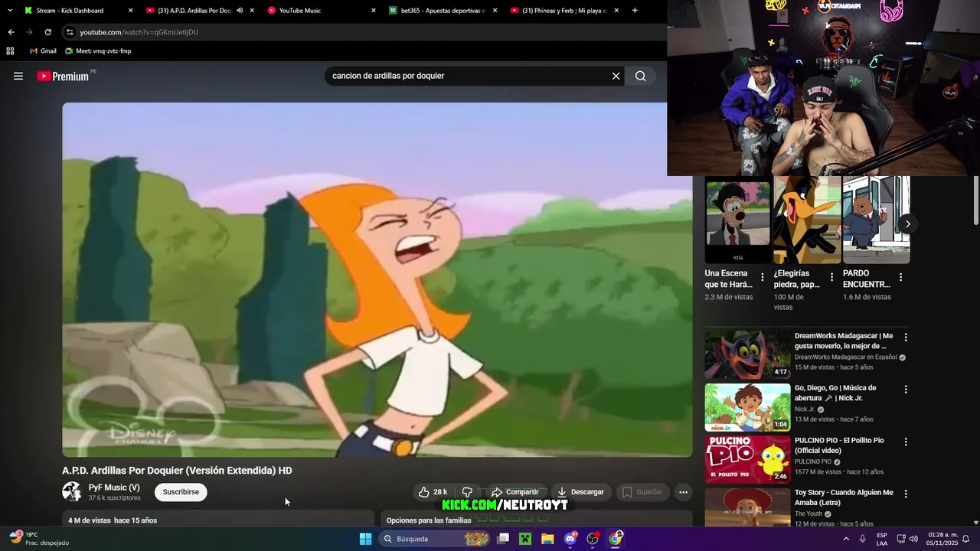Open short 'Una Escena que te Hará...'
The height and width of the screenshot is (551, 980).
point(737,220)
